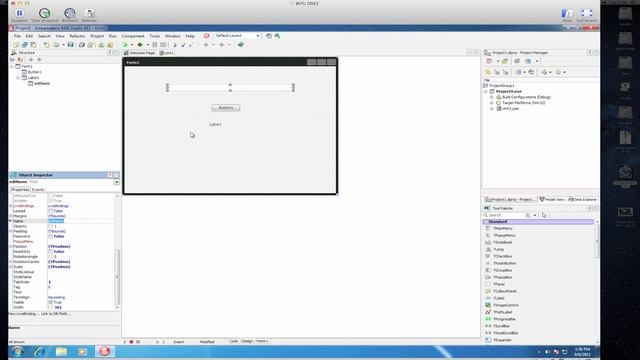Open the Component menu

tap(133, 36)
